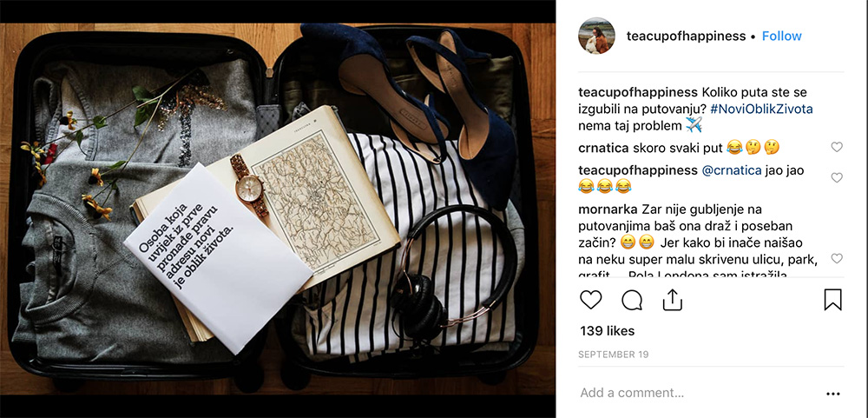Share the post using the upload arrow icon
868x418 pixels.
[673, 299]
